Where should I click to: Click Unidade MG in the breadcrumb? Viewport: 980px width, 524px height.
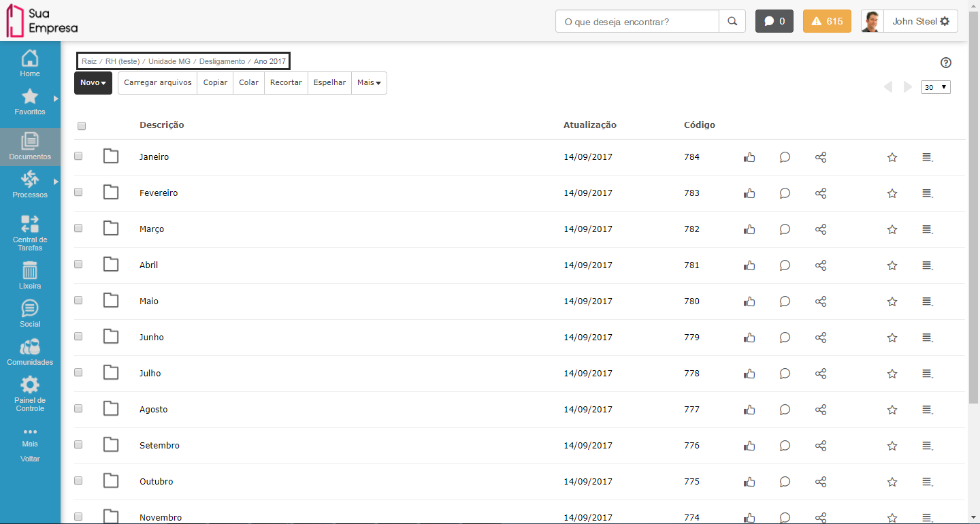[x=169, y=61]
